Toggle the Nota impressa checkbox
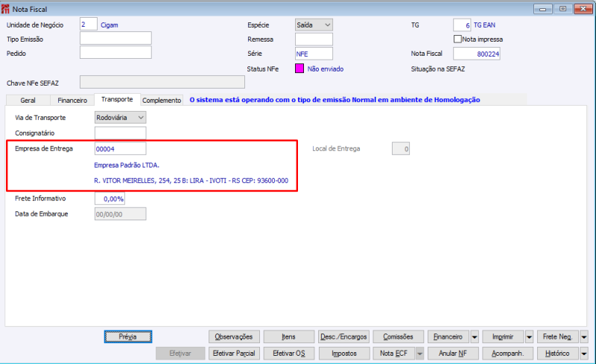 (457, 39)
